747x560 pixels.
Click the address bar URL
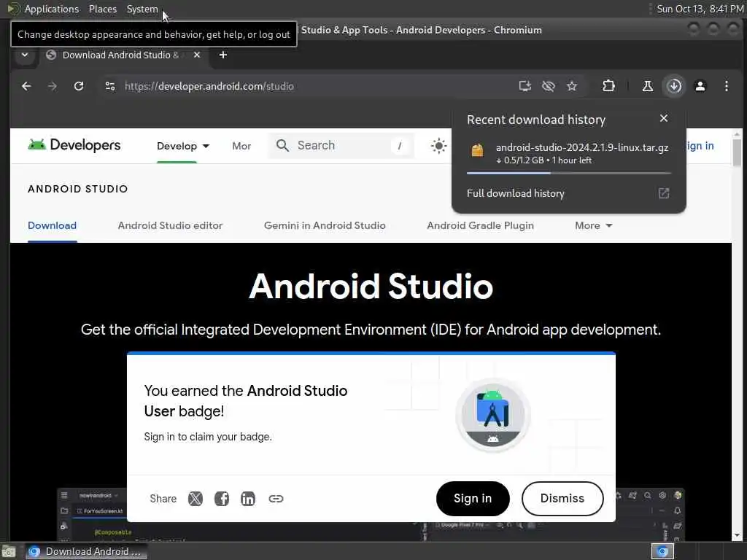(x=209, y=86)
